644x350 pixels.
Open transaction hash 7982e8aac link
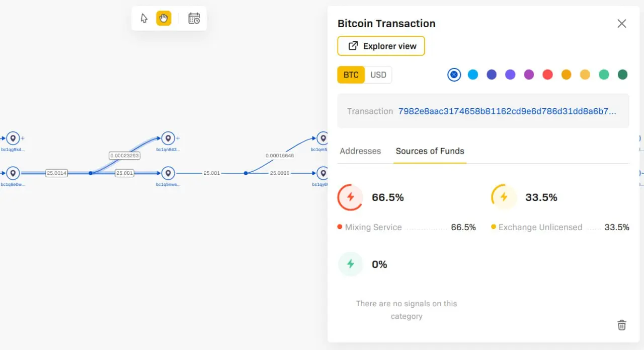[x=507, y=111]
